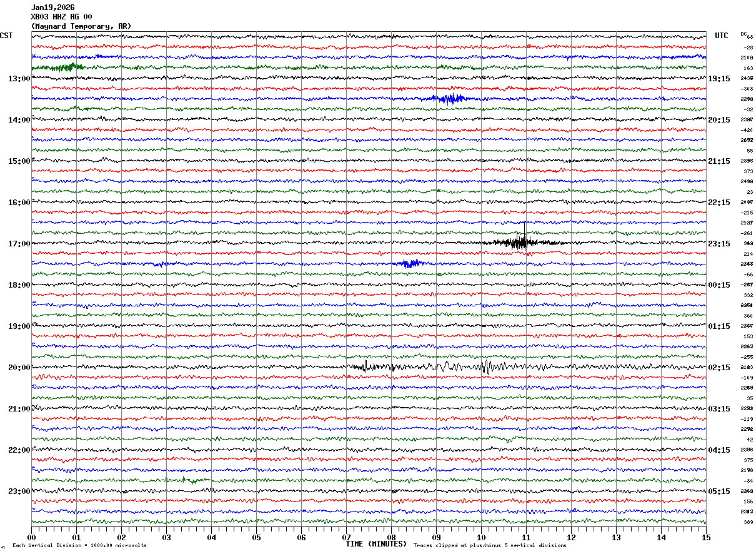Click the 01:15 UTC time label
This screenshot has height=554, width=756.
click(719, 326)
